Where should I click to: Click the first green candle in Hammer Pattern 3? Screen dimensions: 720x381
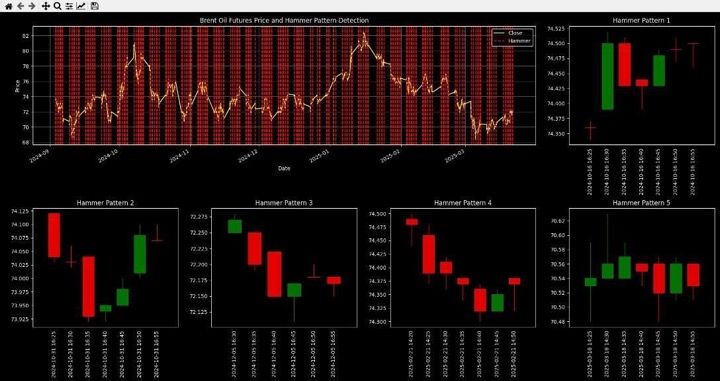point(235,226)
